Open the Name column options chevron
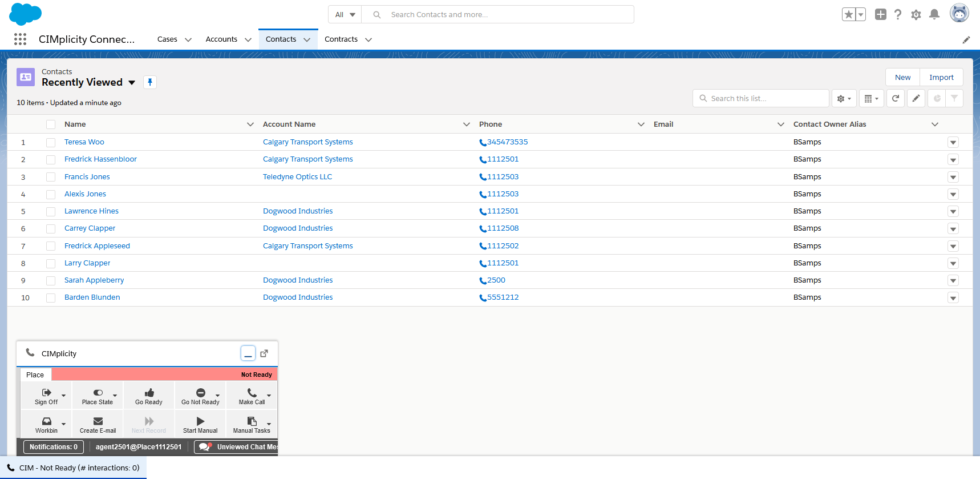980x479 pixels. [250, 124]
